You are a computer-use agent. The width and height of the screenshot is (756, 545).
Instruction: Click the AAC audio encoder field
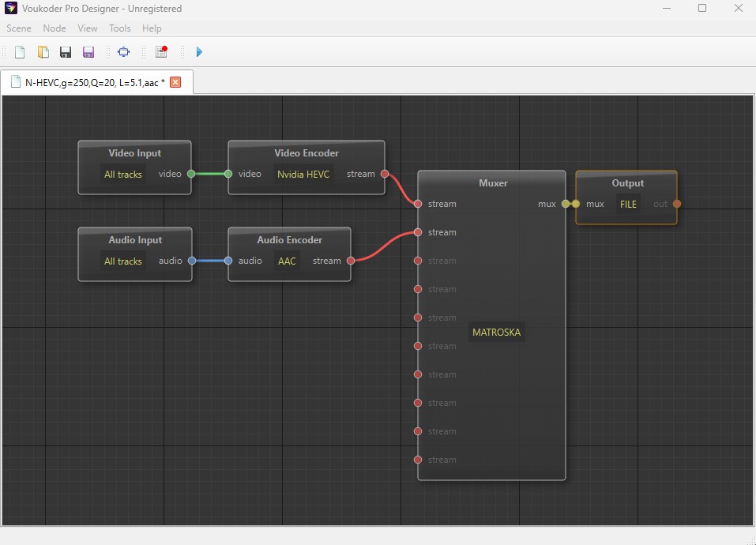287,261
